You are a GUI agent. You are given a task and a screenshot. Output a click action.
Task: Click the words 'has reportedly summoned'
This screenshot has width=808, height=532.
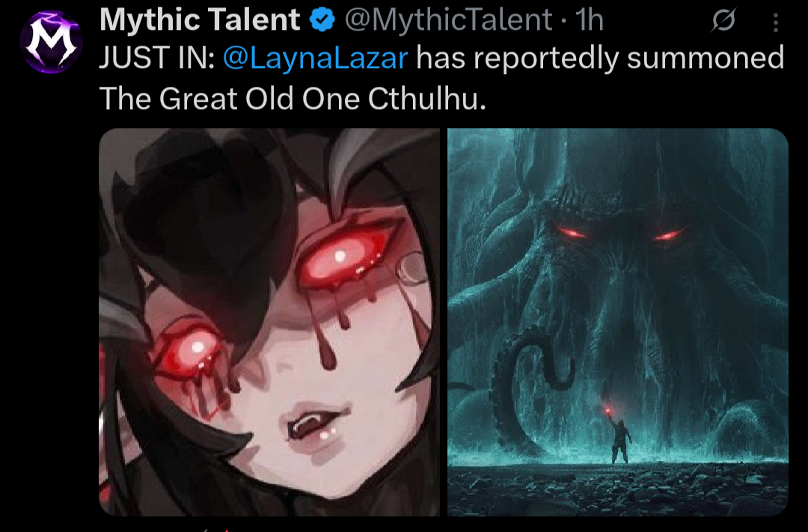pyautogui.click(x=600, y=58)
